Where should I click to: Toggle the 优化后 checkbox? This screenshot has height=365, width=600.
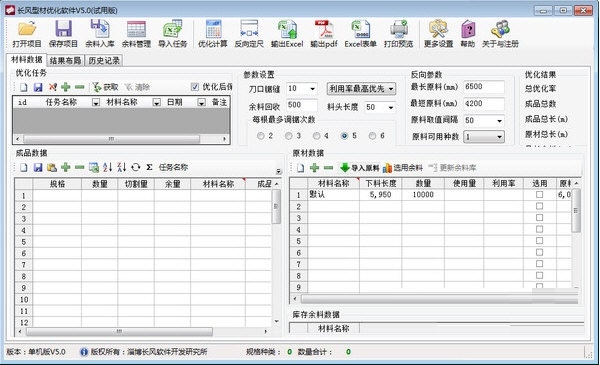[195, 87]
